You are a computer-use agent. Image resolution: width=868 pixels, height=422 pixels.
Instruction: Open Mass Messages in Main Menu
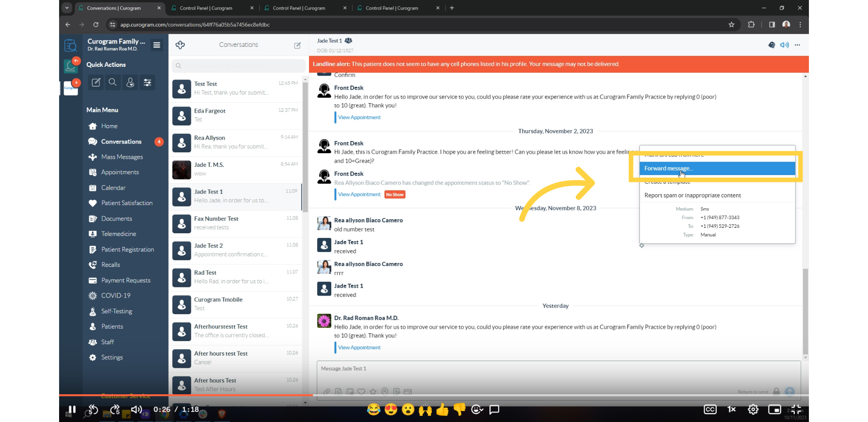point(122,157)
